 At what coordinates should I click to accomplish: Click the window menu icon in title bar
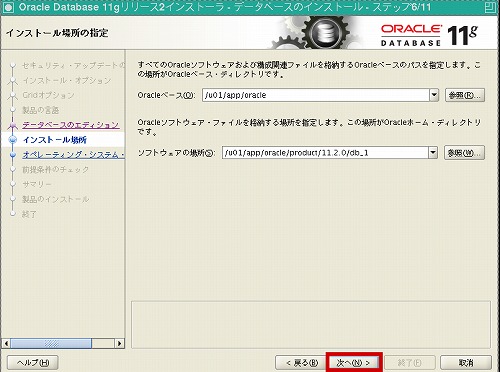click(8, 7)
